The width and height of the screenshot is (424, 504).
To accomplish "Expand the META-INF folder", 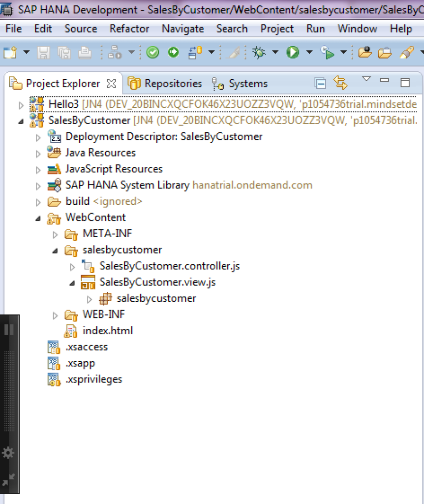I will tap(55, 235).
